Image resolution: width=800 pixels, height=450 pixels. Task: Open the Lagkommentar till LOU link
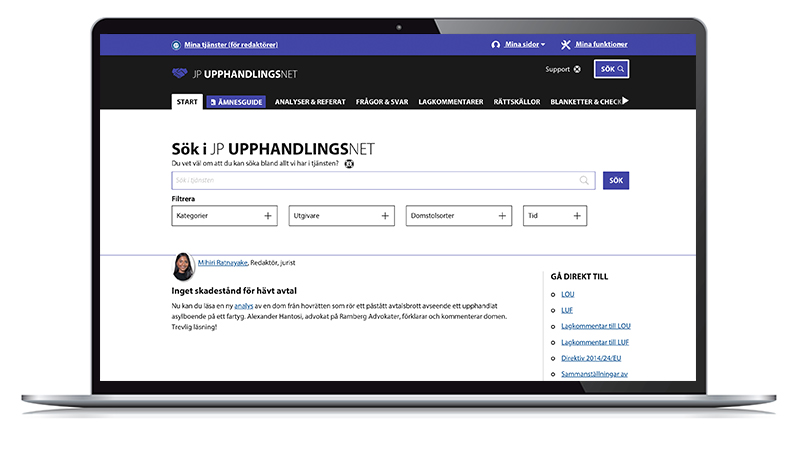click(596, 326)
